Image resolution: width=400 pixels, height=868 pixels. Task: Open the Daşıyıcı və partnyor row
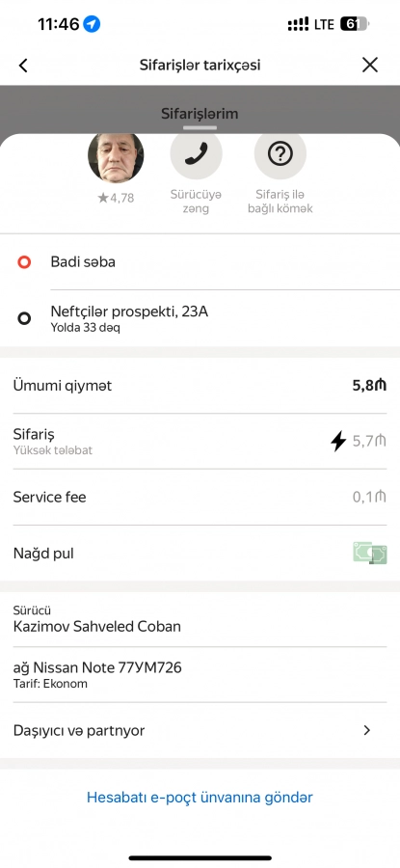coord(200,730)
